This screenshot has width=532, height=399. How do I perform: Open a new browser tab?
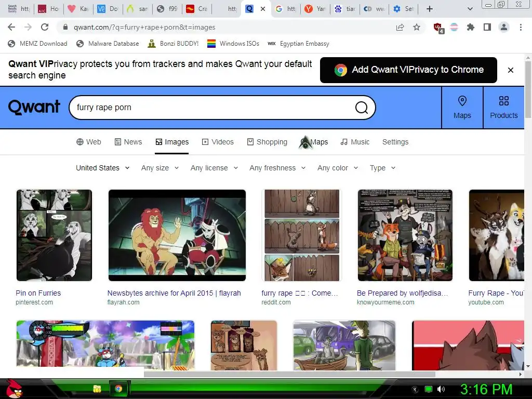click(x=430, y=9)
